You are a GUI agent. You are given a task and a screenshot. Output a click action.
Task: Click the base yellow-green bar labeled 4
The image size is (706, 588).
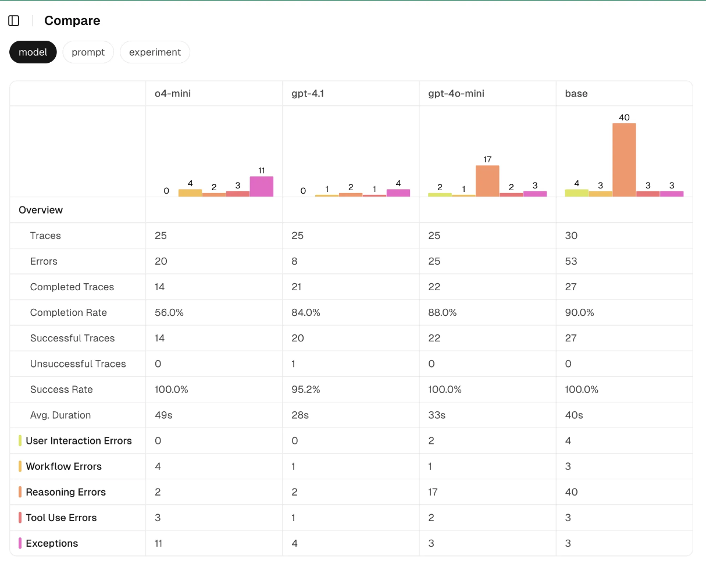[x=577, y=193]
